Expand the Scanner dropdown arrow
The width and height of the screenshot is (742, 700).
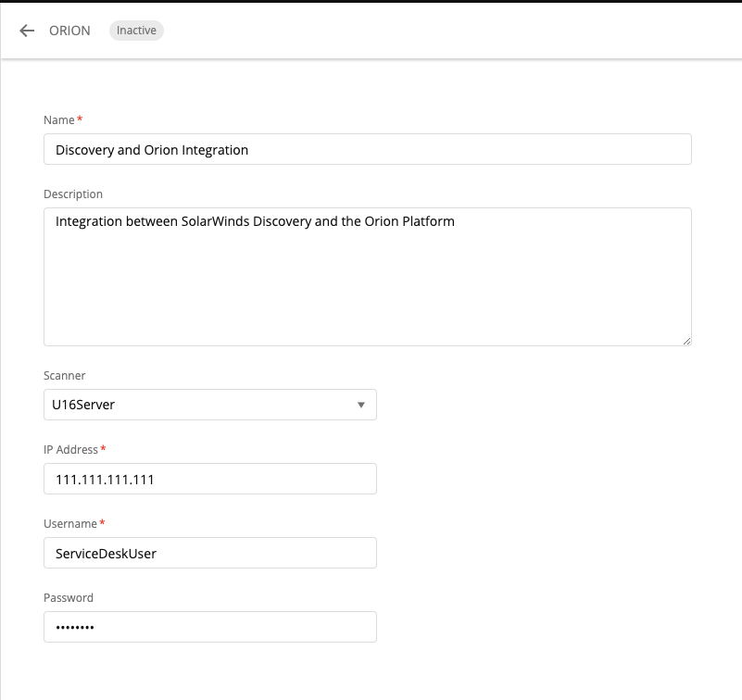[361, 405]
